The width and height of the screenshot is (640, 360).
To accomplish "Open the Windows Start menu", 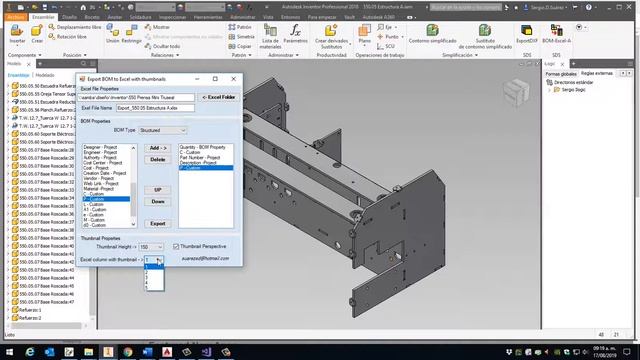I will (x=9, y=352).
